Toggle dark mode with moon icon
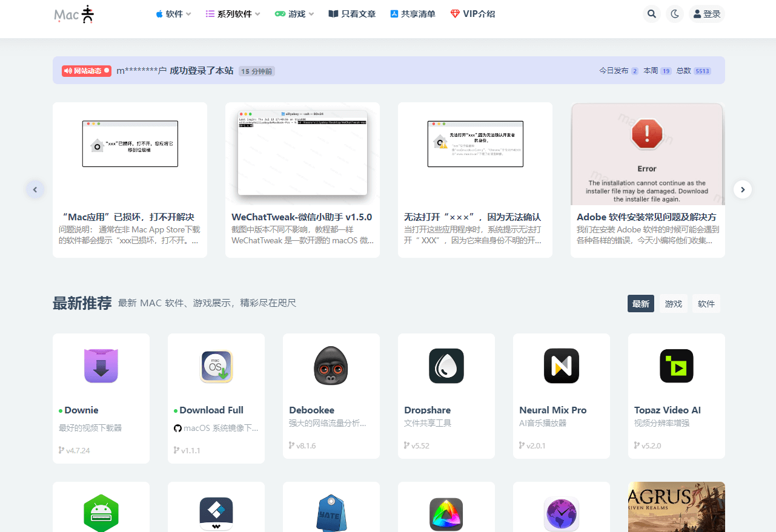The image size is (776, 532). (675, 13)
